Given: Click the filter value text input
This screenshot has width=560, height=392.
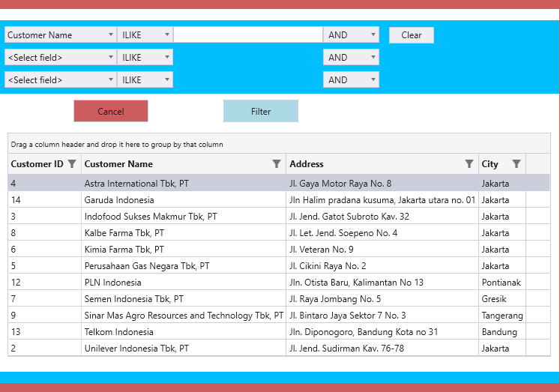Looking at the screenshot, I should (x=248, y=35).
